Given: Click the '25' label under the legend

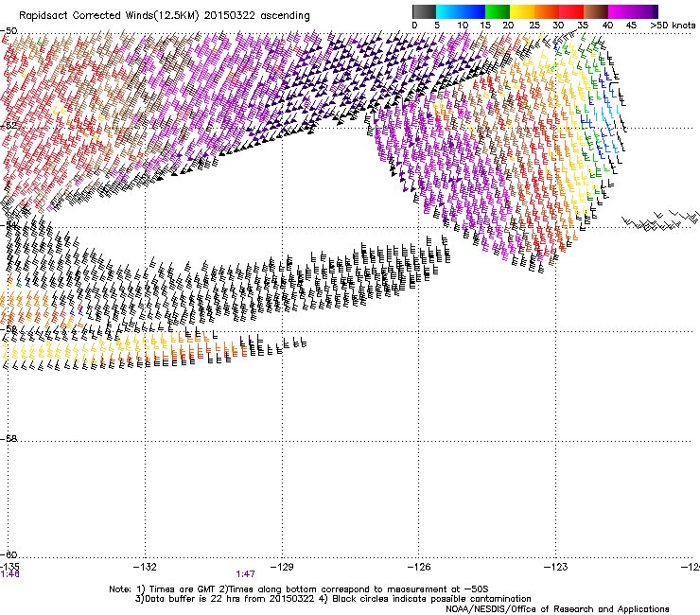Looking at the screenshot, I should pos(534,26).
